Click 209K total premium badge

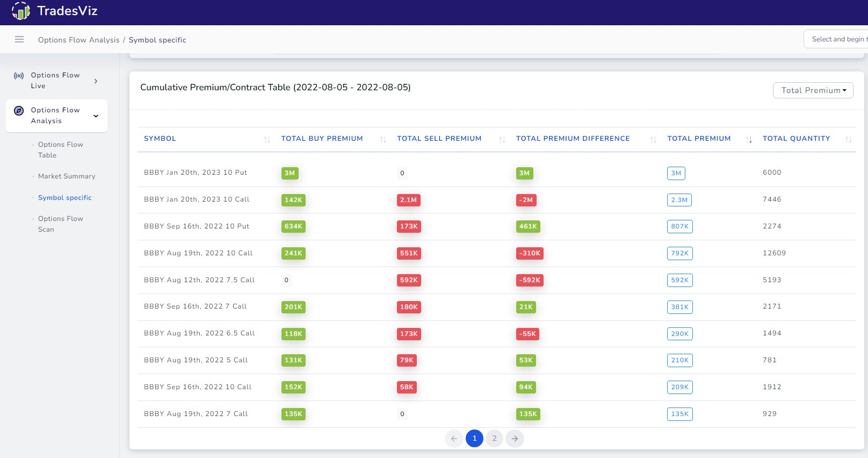[x=680, y=387]
